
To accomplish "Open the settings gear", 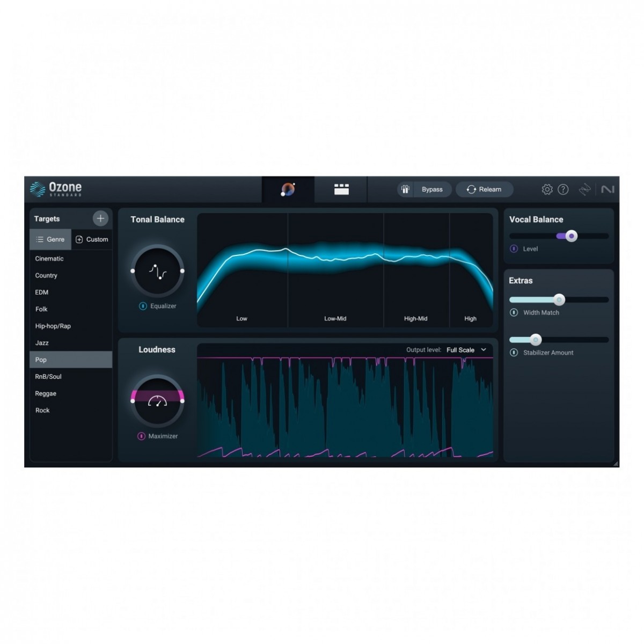I will point(547,189).
